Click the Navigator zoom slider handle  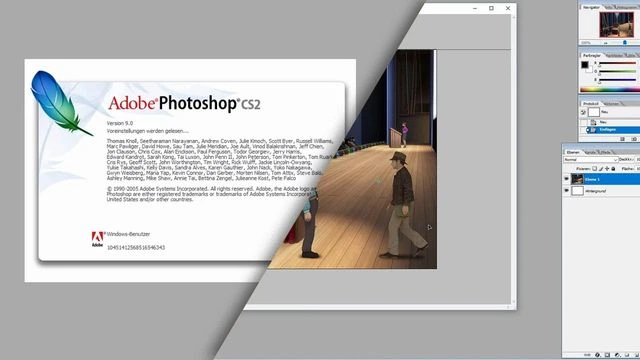pos(624,42)
